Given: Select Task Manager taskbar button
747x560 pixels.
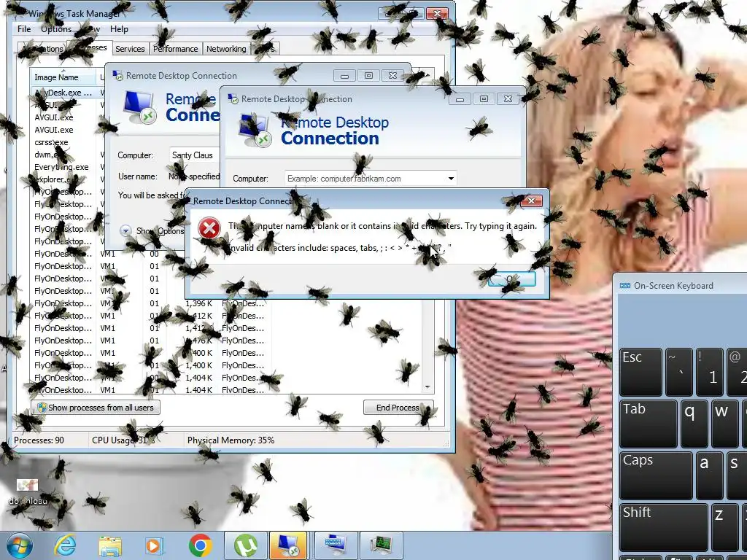Looking at the screenshot, I should coord(382,545).
